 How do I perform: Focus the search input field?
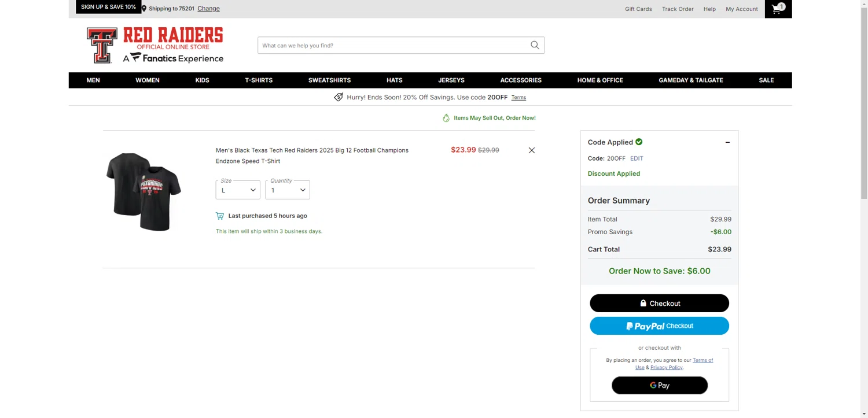pyautogui.click(x=393, y=45)
